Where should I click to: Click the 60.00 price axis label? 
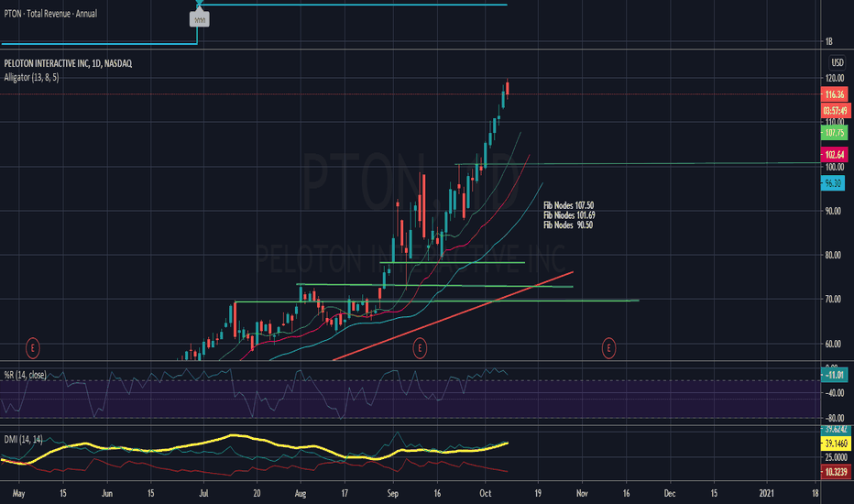tap(833, 344)
